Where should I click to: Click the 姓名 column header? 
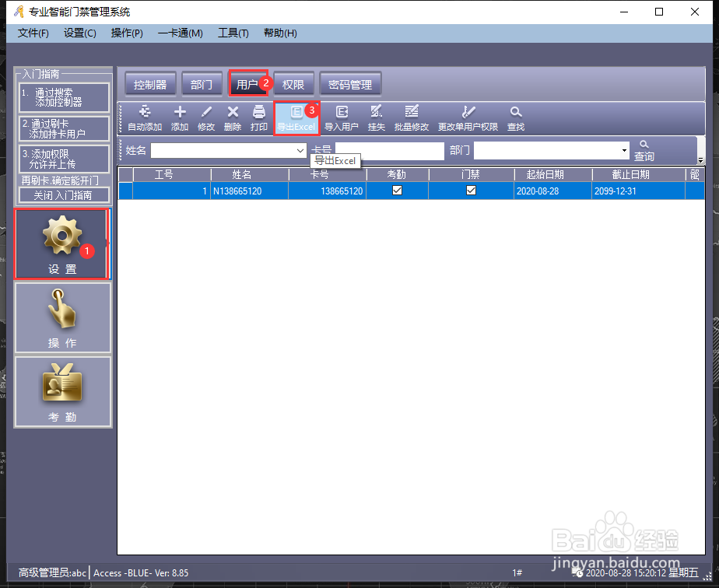[250, 175]
